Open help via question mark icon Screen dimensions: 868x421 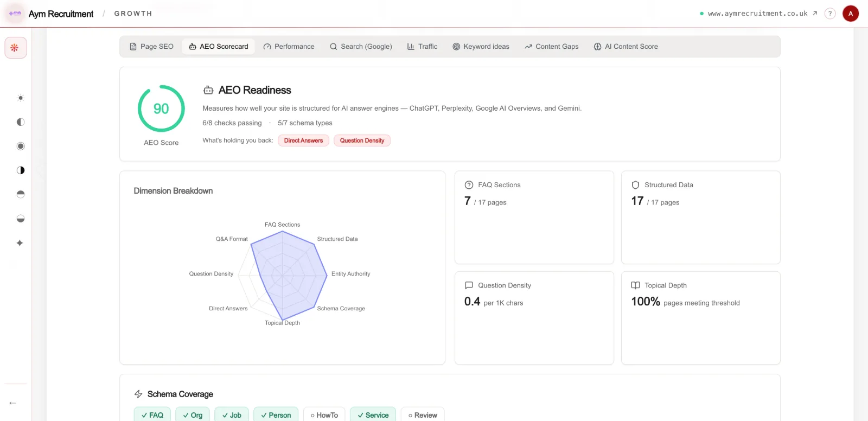tap(830, 14)
